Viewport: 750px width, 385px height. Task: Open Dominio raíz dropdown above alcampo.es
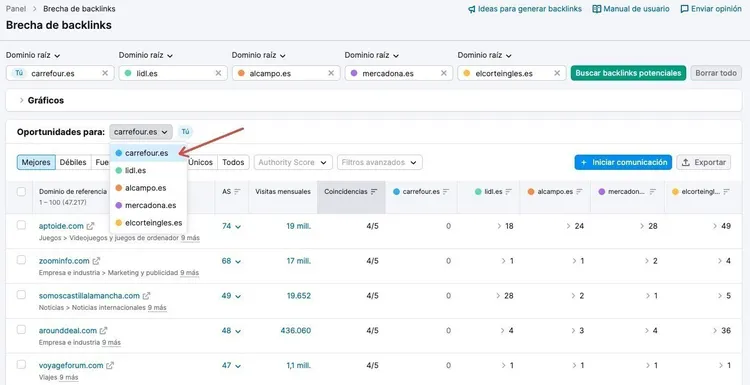[x=259, y=55]
